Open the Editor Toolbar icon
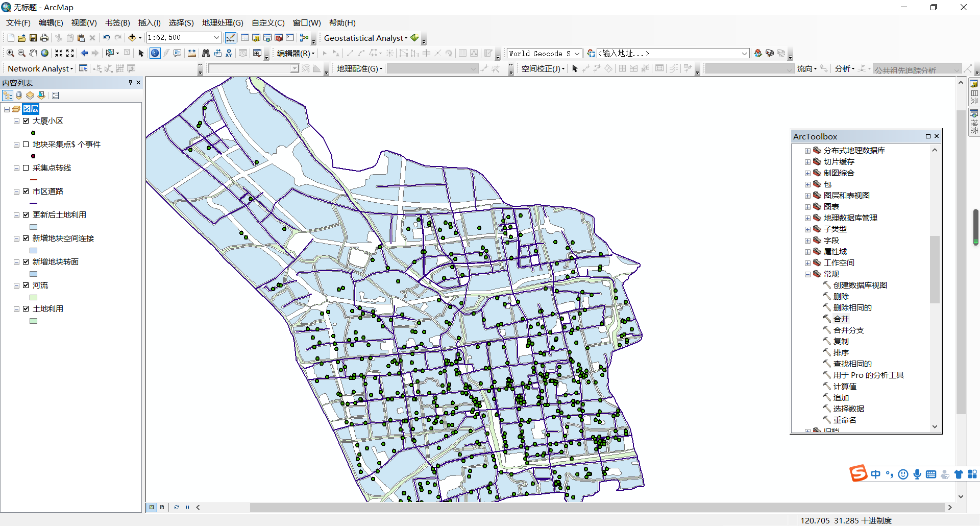The width and height of the screenshot is (980, 526). 231,38
